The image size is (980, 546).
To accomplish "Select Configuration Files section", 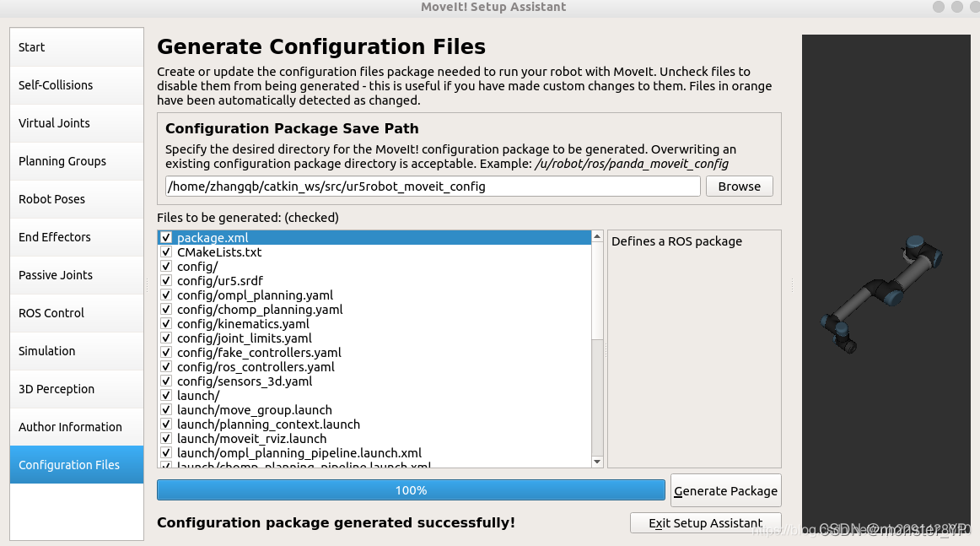I will 76,465.
